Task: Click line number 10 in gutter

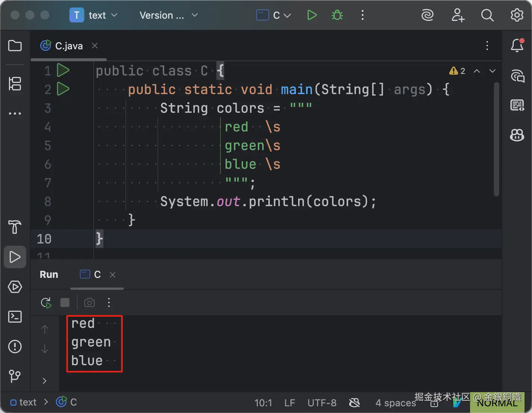Action: tap(44, 239)
